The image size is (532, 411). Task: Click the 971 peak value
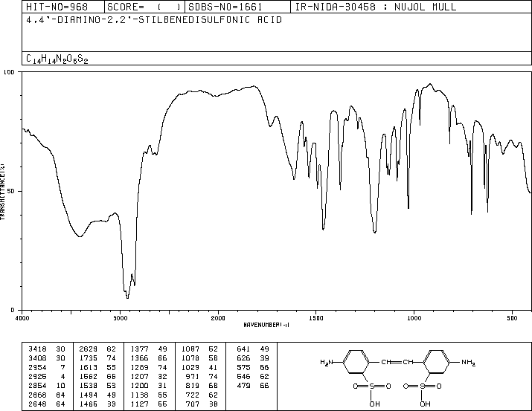click(193, 376)
